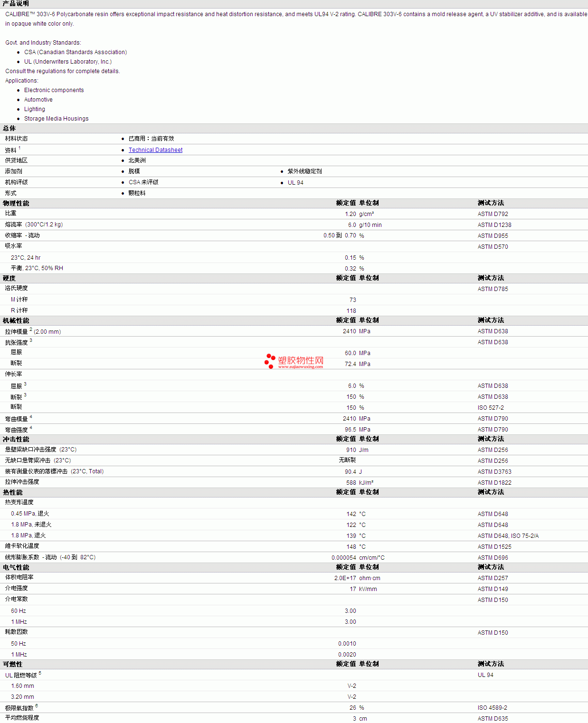Click the ASTM D149 test method
This screenshot has width=588, height=723.
pyautogui.click(x=493, y=589)
